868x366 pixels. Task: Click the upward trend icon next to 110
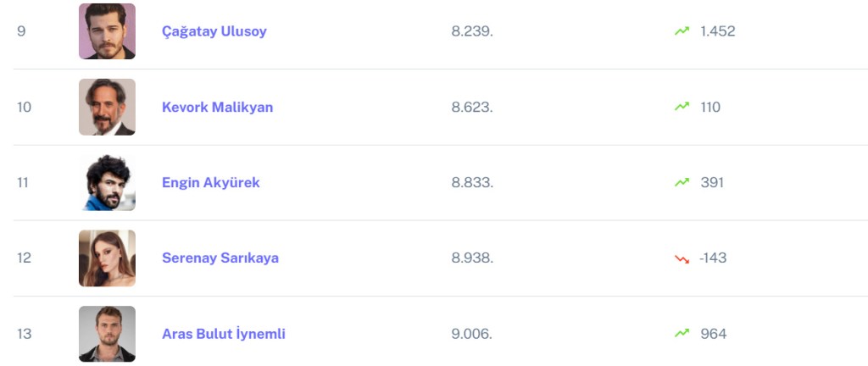click(682, 107)
